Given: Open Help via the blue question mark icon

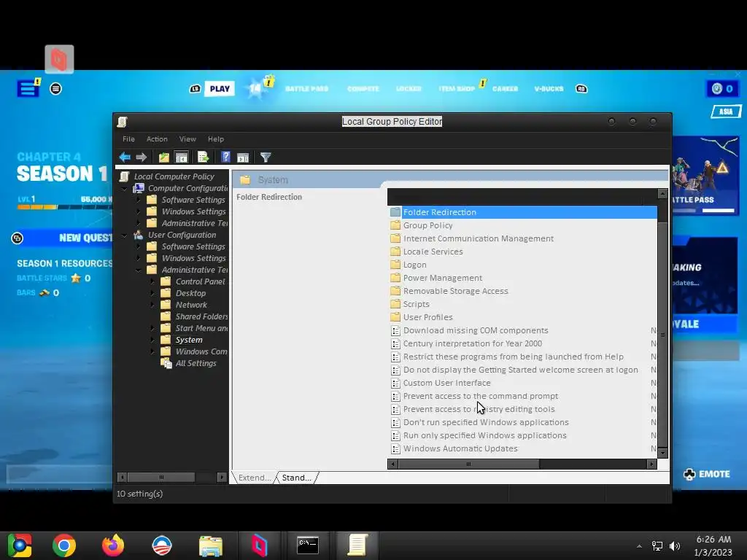Looking at the screenshot, I should (226, 157).
